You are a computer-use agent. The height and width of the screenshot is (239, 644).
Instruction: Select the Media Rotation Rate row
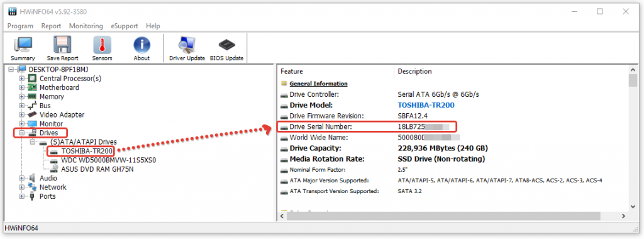click(x=453, y=158)
